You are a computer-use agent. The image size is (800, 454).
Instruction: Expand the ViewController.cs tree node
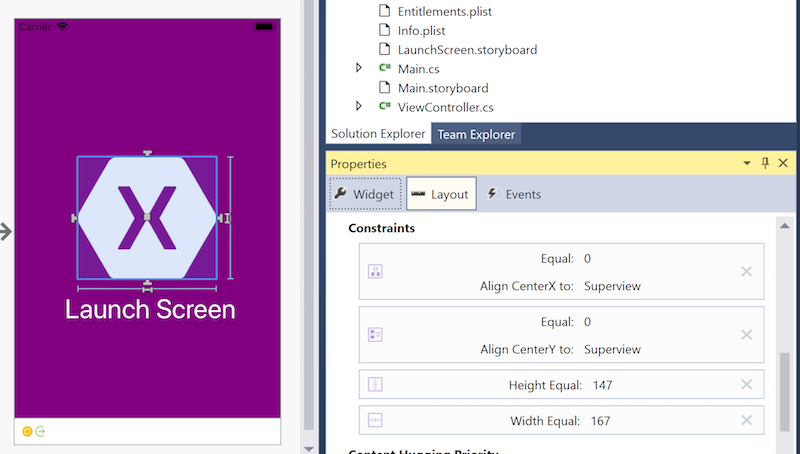(x=359, y=106)
